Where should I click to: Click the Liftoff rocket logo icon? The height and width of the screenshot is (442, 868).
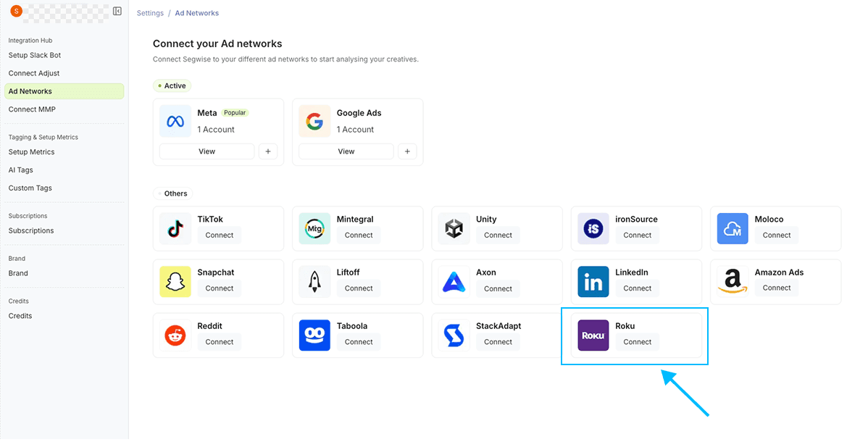[x=314, y=281]
